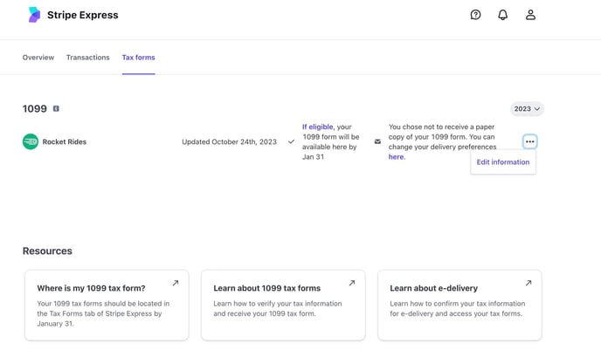Image resolution: width=601 pixels, height=364 pixels.
Task: Select the Tax forms tab
Action: click(138, 58)
